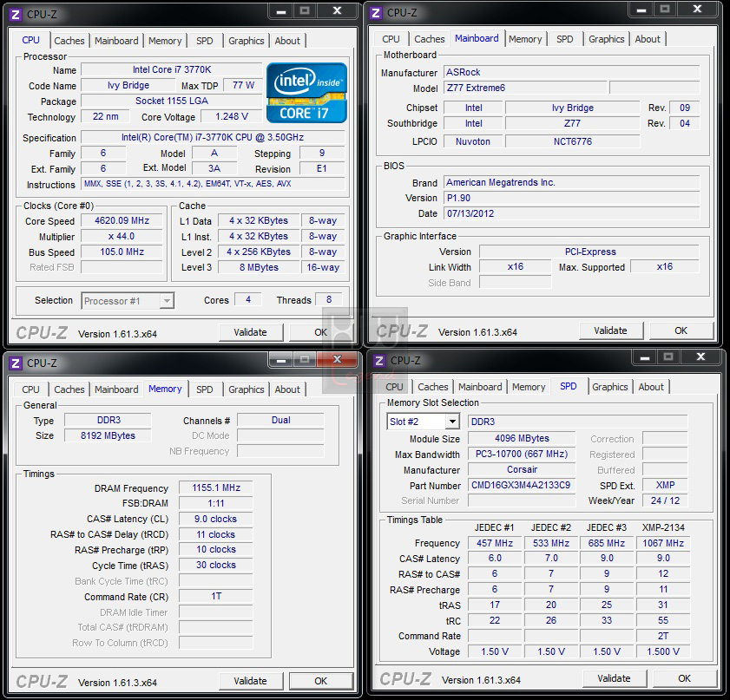Click the LPCIO model value NCT6776

click(x=573, y=142)
